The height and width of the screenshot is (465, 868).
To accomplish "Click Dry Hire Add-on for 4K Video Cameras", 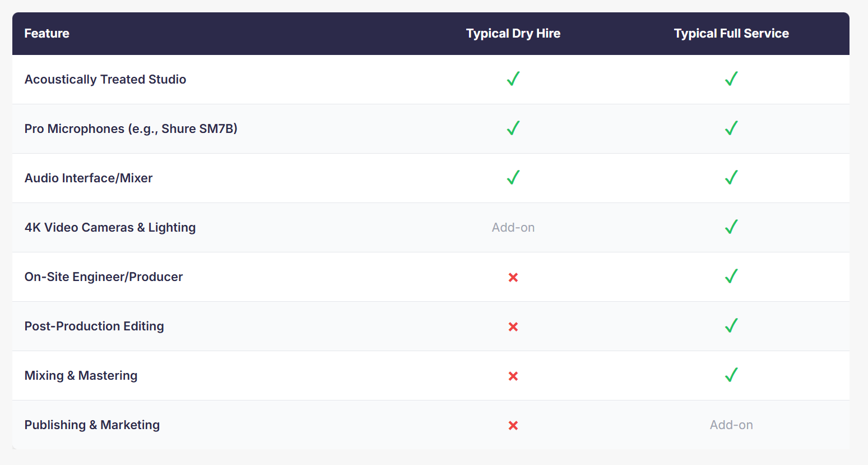I will coord(513,228).
